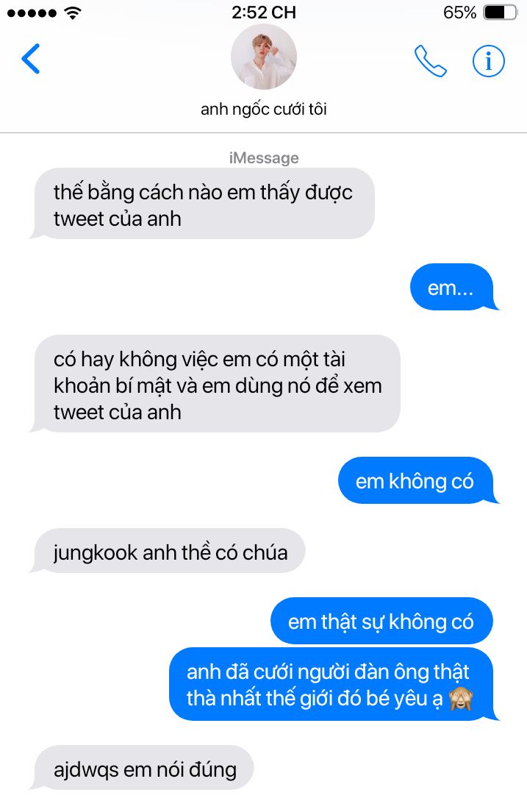
Task: Tap the monkey emoji in blue message
Action: pyautogui.click(x=460, y=699)
